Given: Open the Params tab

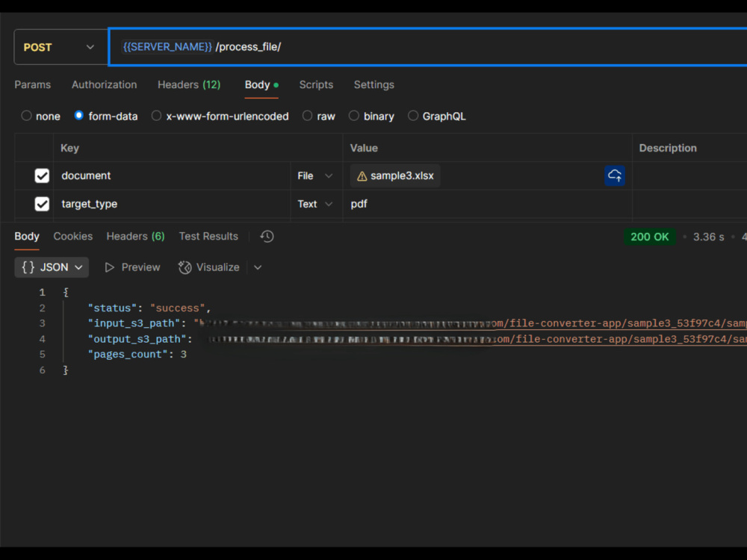Looking at the screenshot, I should point(32,85).
